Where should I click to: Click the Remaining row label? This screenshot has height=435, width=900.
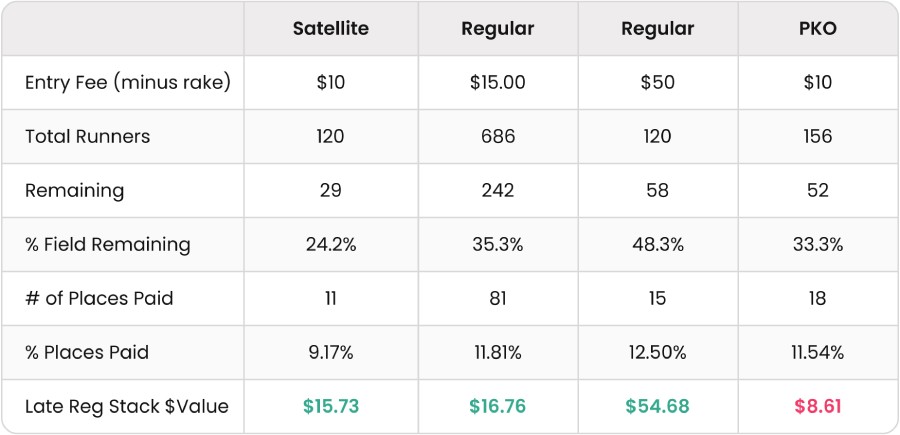(x=74, y=191)
